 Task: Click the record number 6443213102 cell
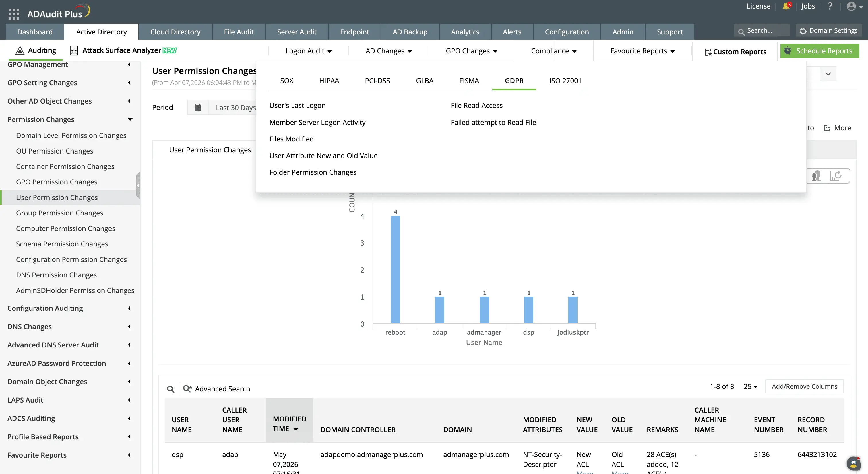817,454
